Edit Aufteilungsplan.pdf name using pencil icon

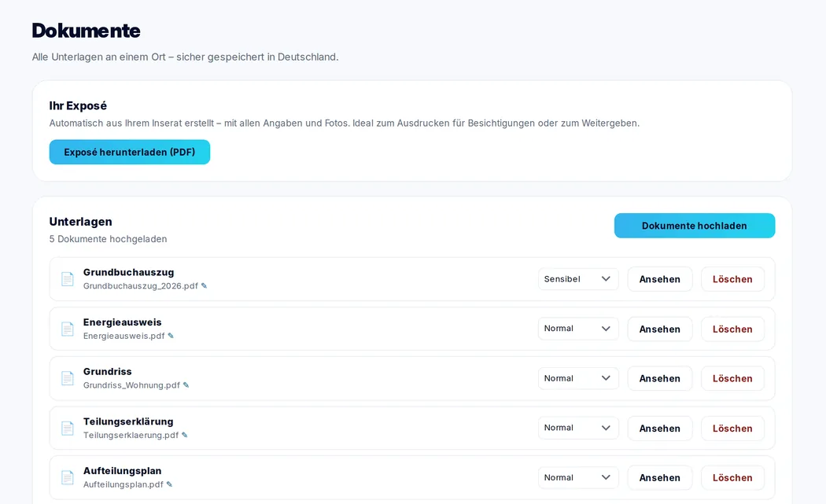(170, 484)
